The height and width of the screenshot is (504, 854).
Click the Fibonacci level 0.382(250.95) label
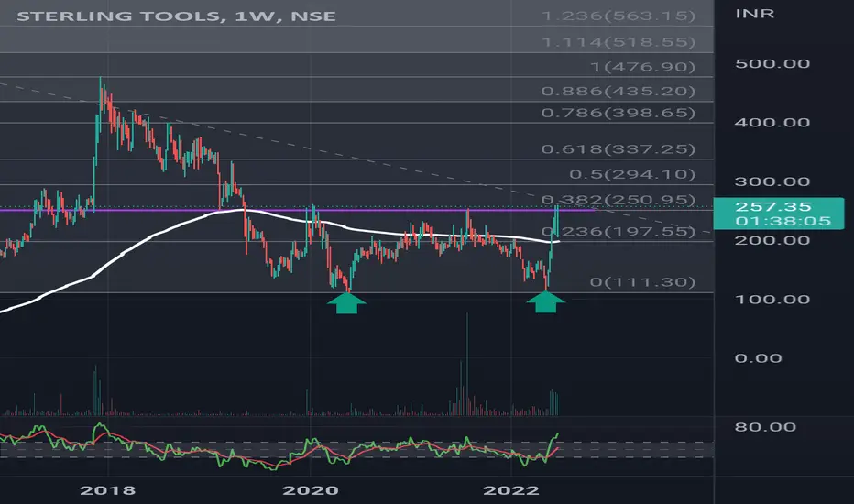[x=619, y=200]
